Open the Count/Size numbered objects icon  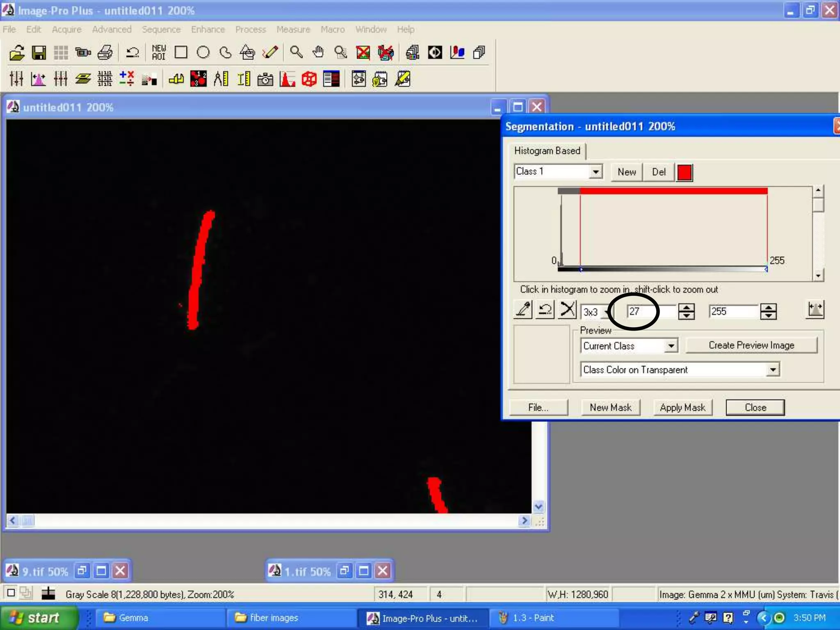coord(199,79)
